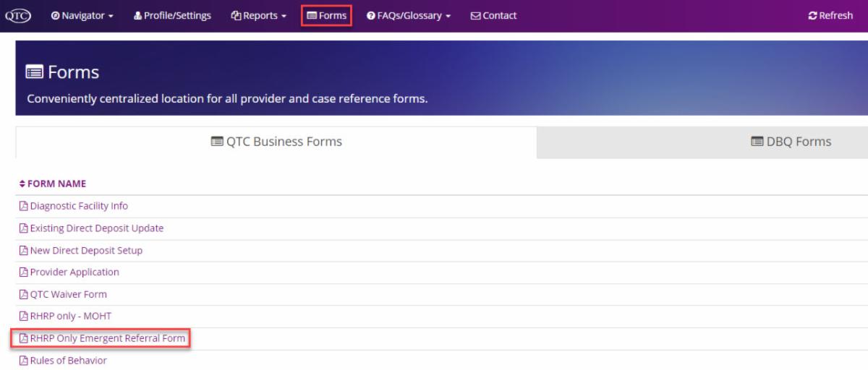The width and height of the screenshot is (868, 370).
Task: Click the PDF icon beside Diagnostic Facility Info
Action: [23, 206]
